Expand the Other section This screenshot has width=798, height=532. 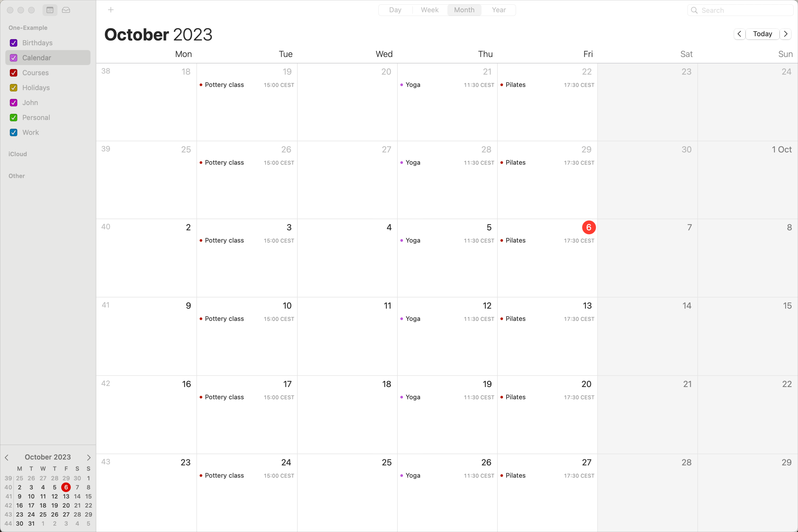(16, 176)
